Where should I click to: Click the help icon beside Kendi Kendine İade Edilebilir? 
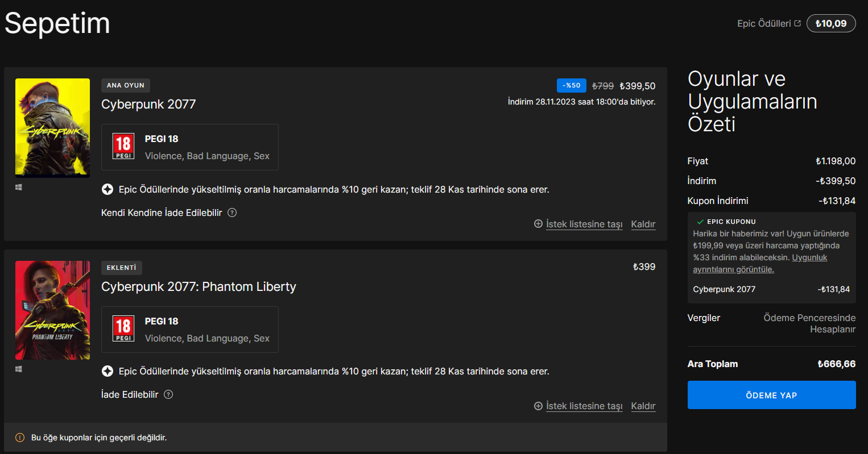click(x=232, y=213)
